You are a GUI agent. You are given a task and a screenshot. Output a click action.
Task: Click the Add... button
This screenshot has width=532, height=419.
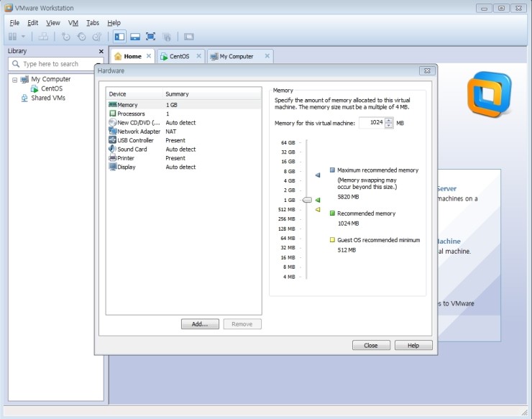(200, 324)
